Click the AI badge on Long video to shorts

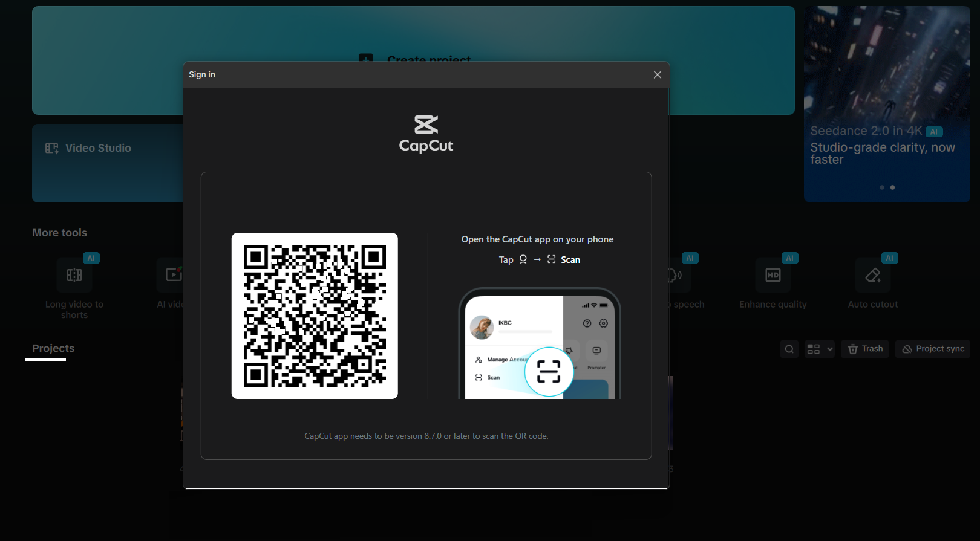point(91,258)
